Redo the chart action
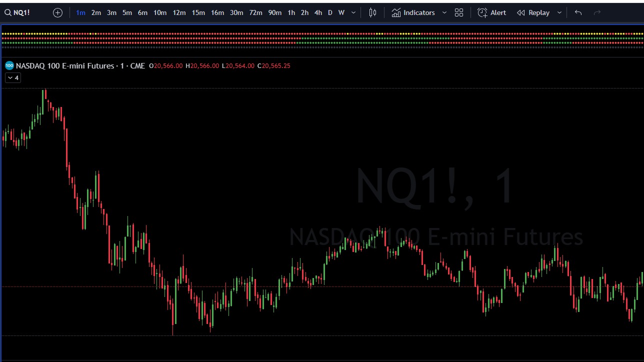 597,12
